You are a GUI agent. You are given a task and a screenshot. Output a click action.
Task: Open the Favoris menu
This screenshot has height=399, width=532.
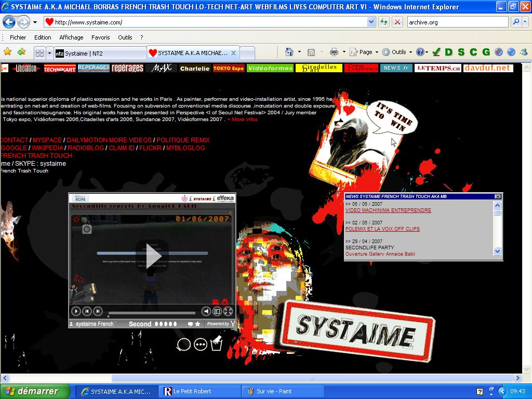[100, 37]
